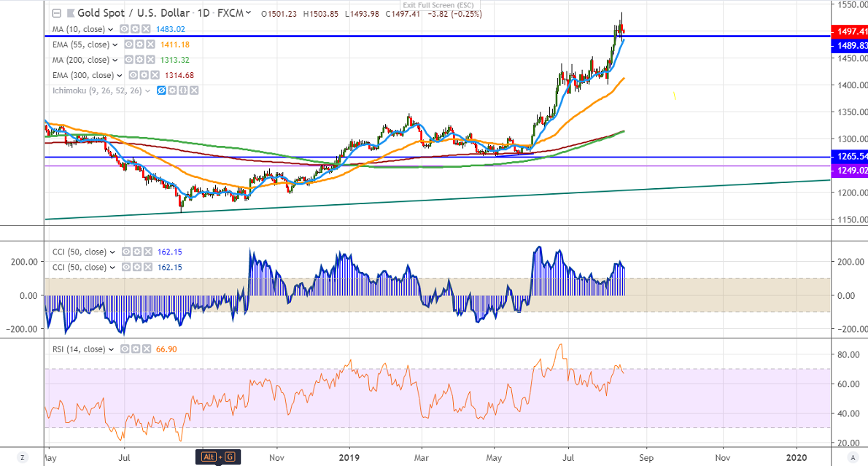Click the Alt + G go-to-date button
This screenshot has height=466, width=868.
click(218, 457)
